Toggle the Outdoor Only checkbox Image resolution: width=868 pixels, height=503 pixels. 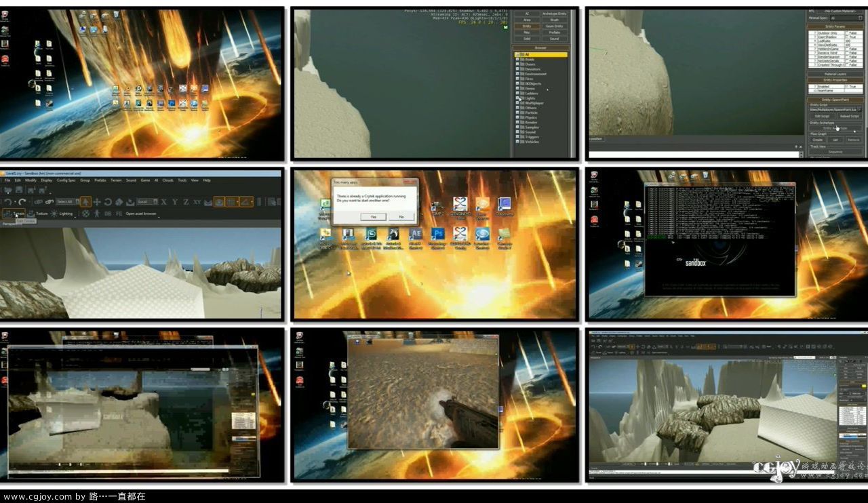(x=847, y=33)
